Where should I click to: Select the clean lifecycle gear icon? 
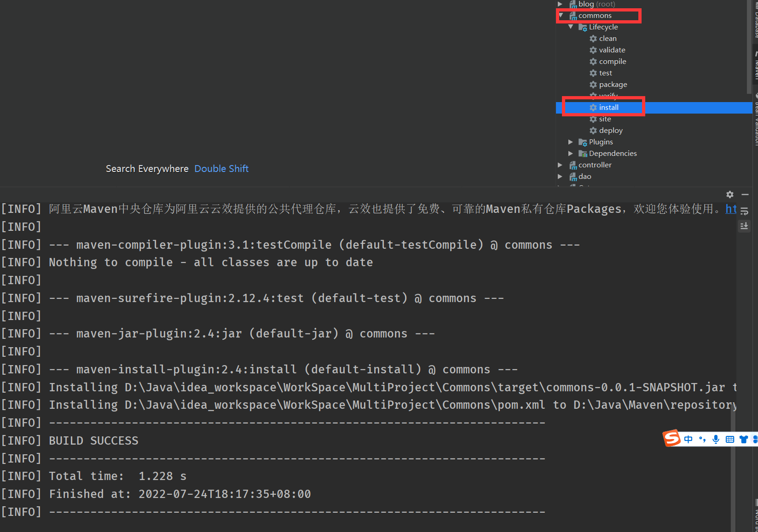click(593, 39)
